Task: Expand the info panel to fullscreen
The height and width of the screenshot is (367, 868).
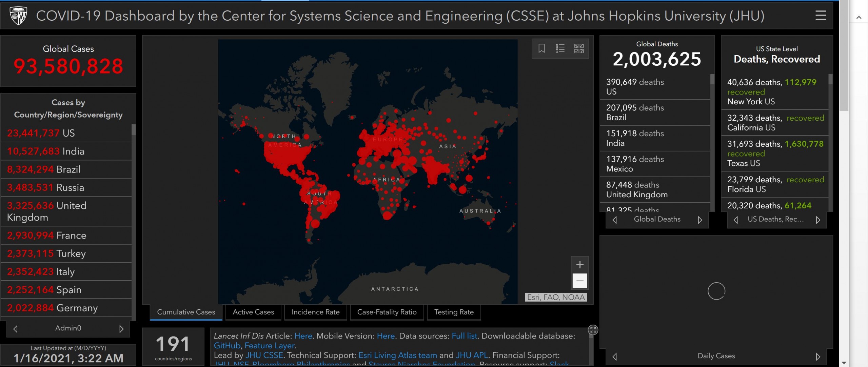Action: 593,330
